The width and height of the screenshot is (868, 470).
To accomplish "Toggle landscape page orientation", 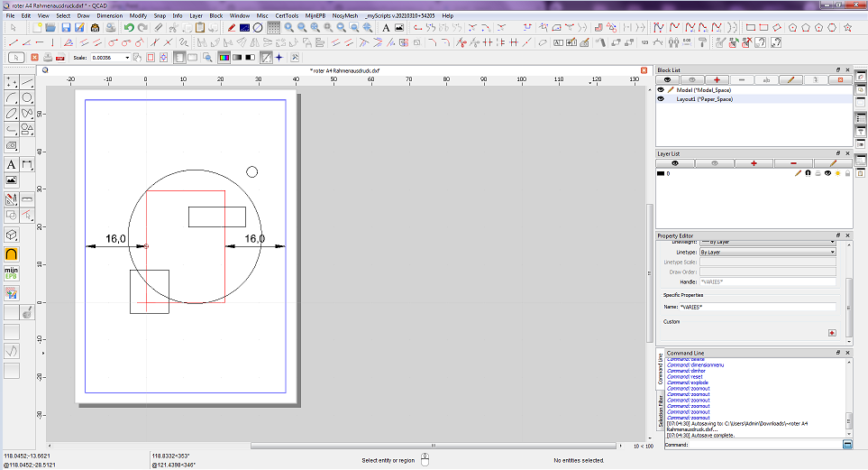I will [193, 57].
